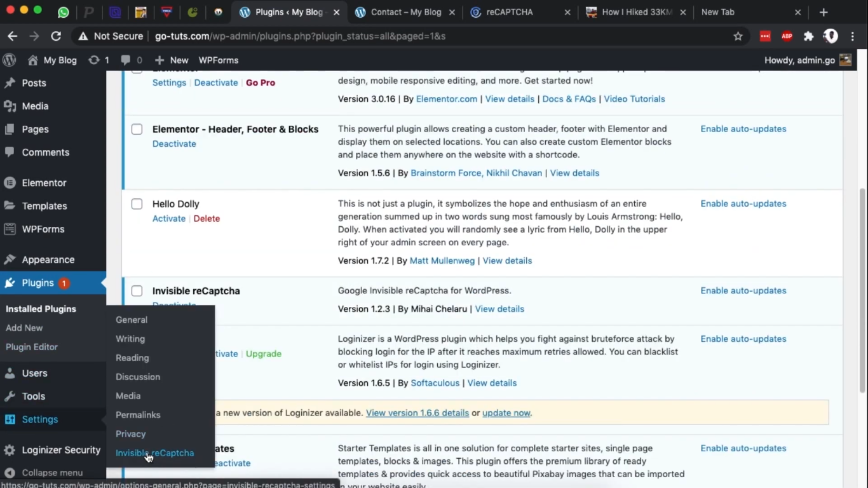Image resolution: width=868 pixels, height=488 pixels.
Task: Open the AdBlock Plus extension icon
Action: (x=787, y=36)
